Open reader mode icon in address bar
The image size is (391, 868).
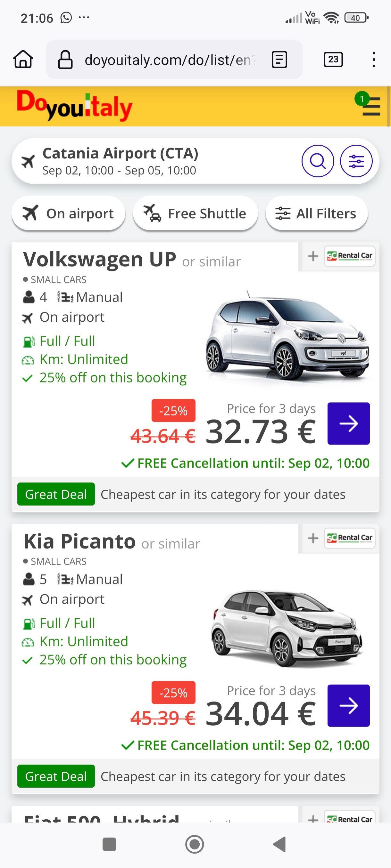point(279,60)
